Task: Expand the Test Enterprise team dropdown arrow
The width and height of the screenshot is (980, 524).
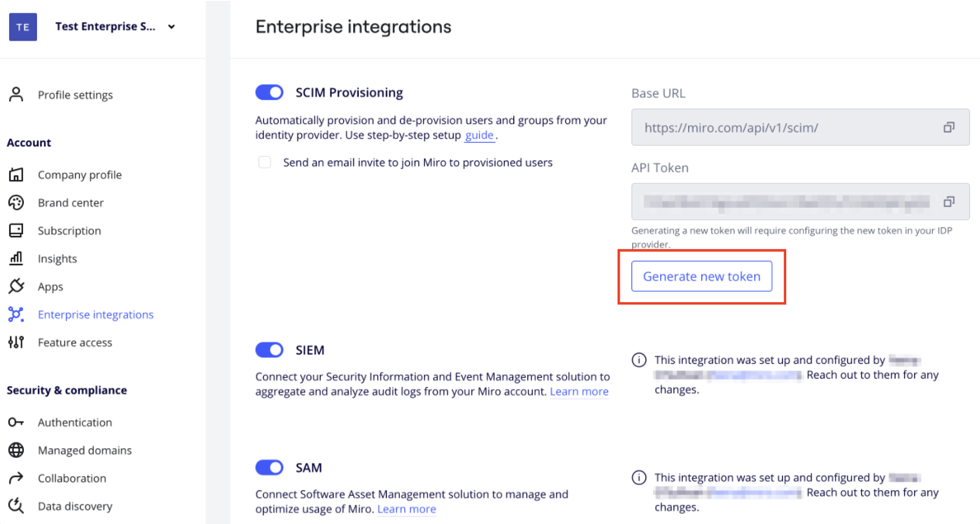Action: click(x=172, y=27)
